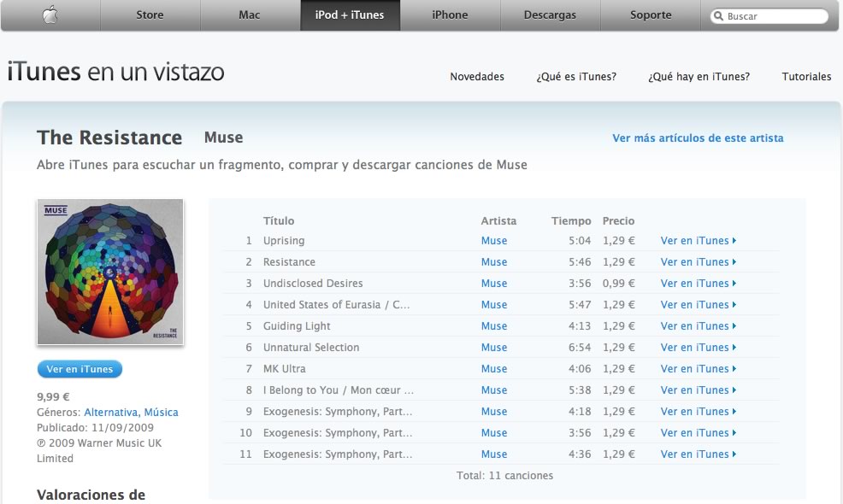843x504 pixels.
Task: Open the Novedades section link
Action: pyautogui.click(x=477, y=77)
